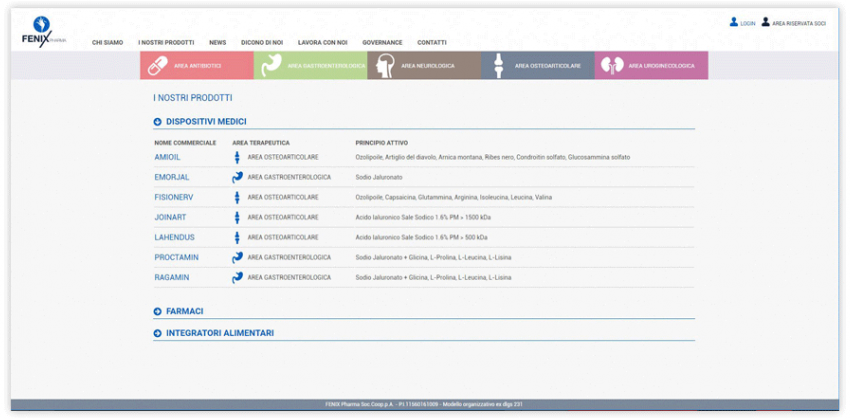This screenshot has width=850, height=419.
Task: Click the head icon in Area Neurologica
Action: click(x=384, y=66)
